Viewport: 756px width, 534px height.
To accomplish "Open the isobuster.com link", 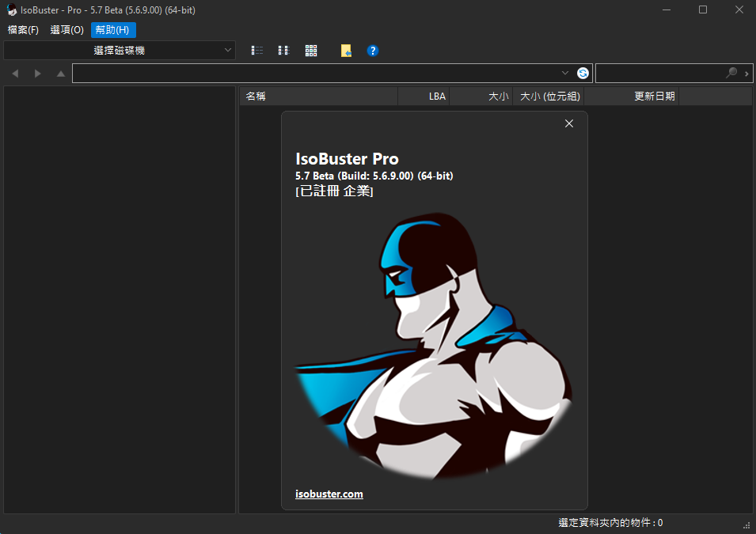I will (x=329, y=494).
